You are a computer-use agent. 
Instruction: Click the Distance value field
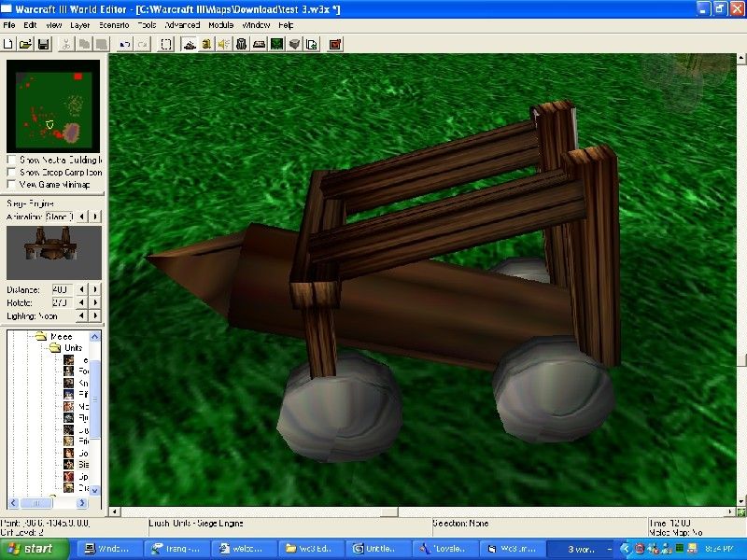tap(62, 289)
